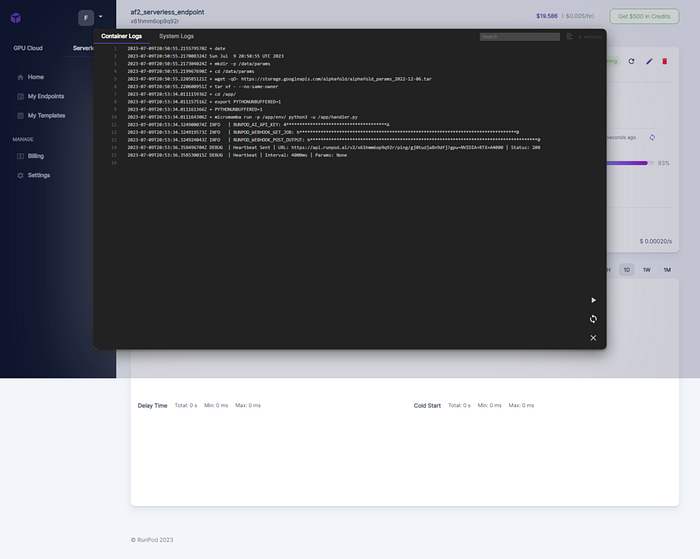Restart endpoint with the refresh arrow icon
Image resolution: width=700 pixels, height=559 pixels.
631,61
